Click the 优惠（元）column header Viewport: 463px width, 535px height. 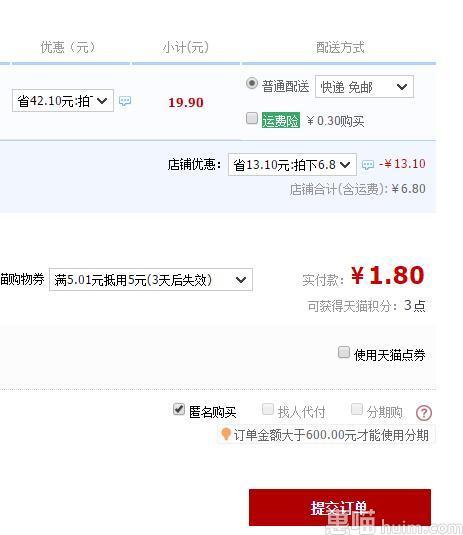(68, 47)
